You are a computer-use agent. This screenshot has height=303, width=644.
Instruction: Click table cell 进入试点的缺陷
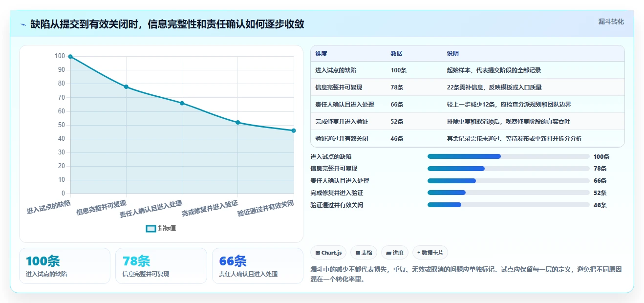(336, 70)
